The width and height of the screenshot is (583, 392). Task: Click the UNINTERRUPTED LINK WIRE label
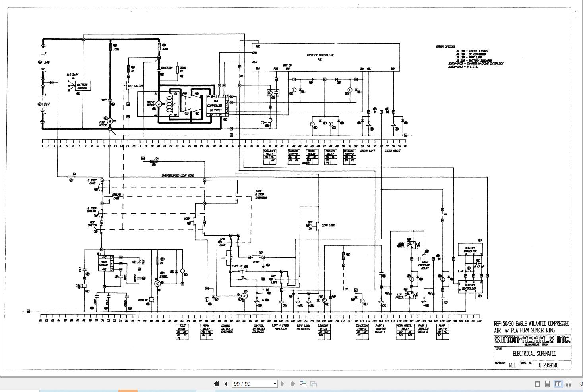(x=178, y=175)
